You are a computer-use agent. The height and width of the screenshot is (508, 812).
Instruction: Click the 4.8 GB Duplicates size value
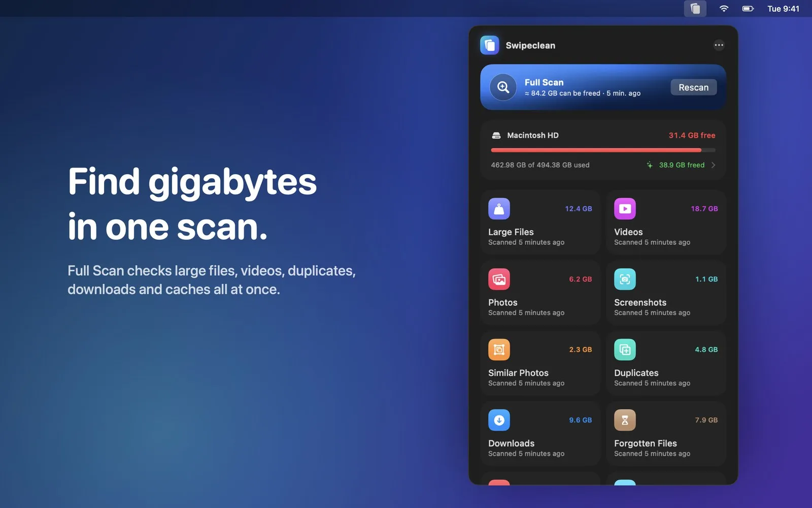pos(706,350)
